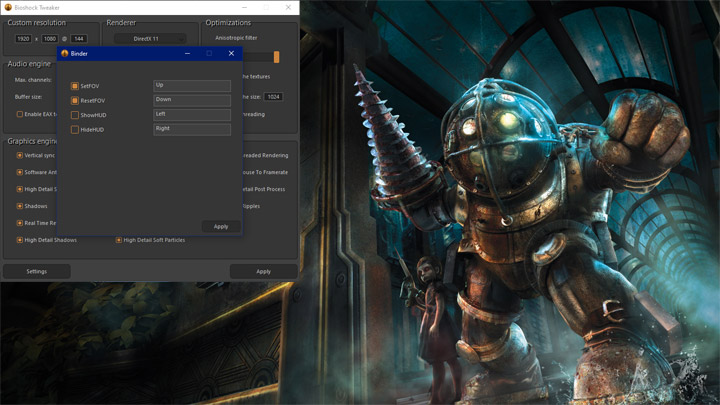
Task: Toggle High Detail Soft Particles checkbox
Action: [118, 240]
